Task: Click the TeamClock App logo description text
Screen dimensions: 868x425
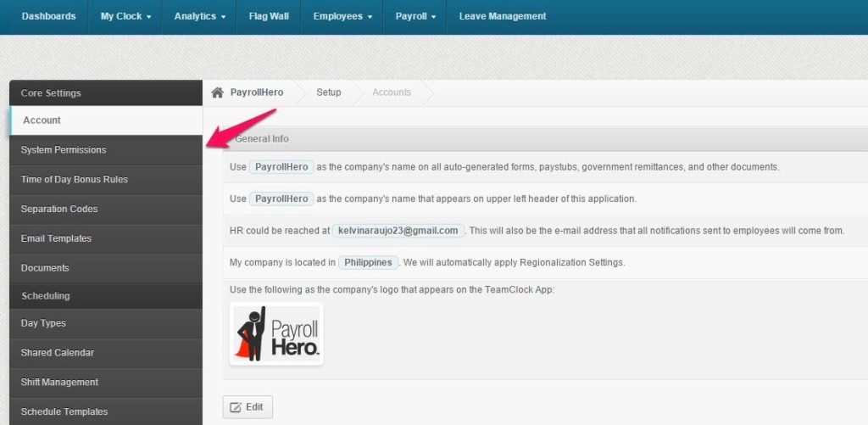Action: pos(392,289)
